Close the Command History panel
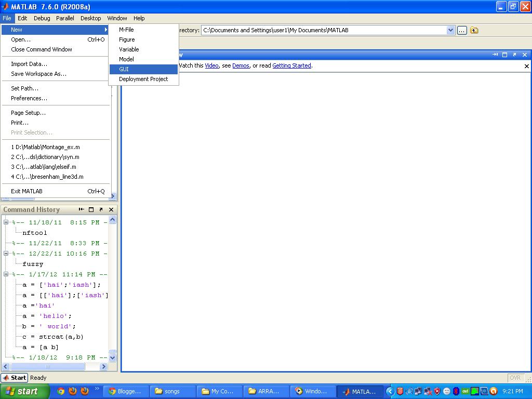The image size is (532, 399). point(111,209)
